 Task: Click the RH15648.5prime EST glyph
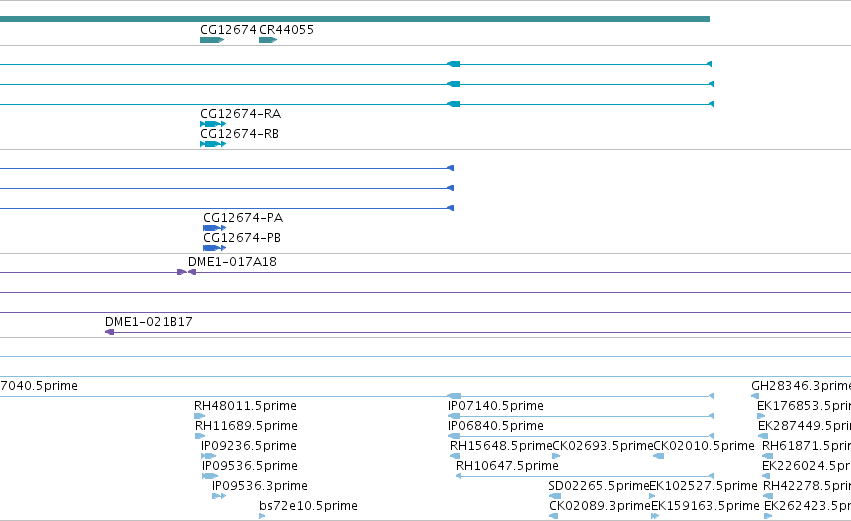point(454,456)
